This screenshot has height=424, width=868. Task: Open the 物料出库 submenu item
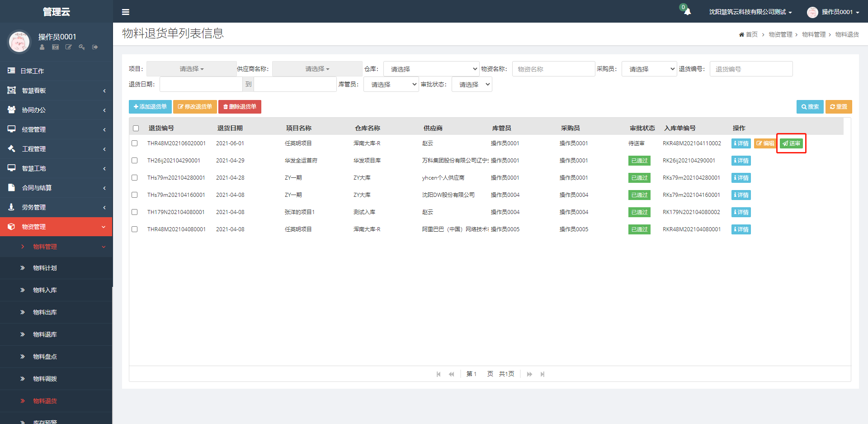click(x=56, y=312)
